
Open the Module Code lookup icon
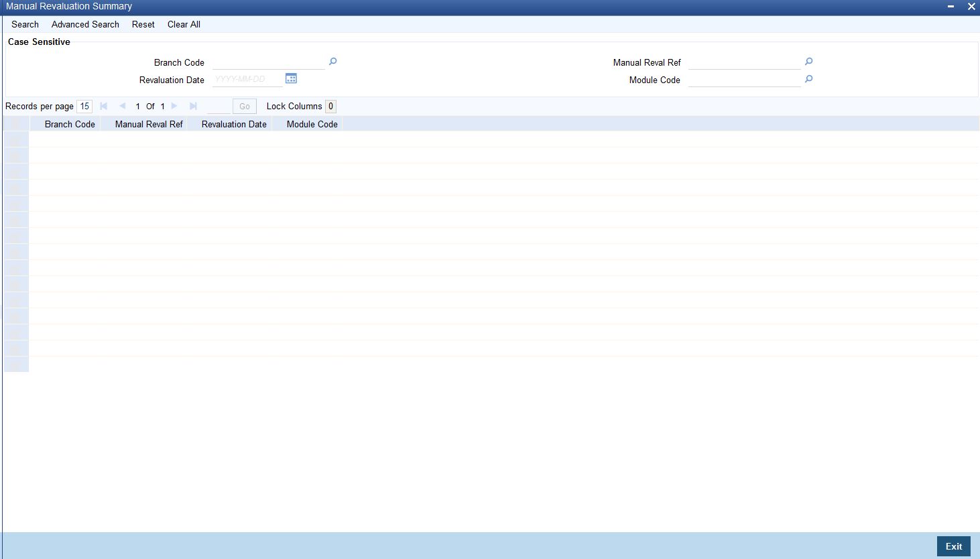pyautogui.click(x=808, y=79)
